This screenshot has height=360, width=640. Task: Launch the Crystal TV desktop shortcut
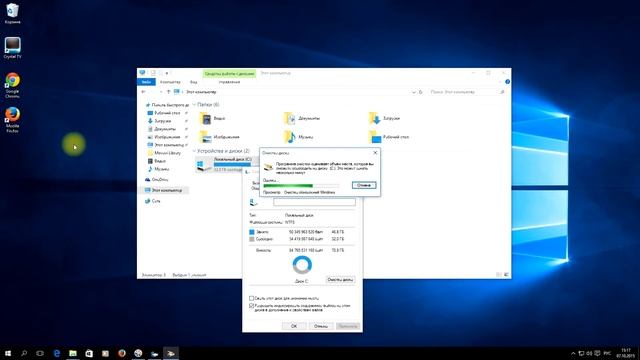point(12,48)
